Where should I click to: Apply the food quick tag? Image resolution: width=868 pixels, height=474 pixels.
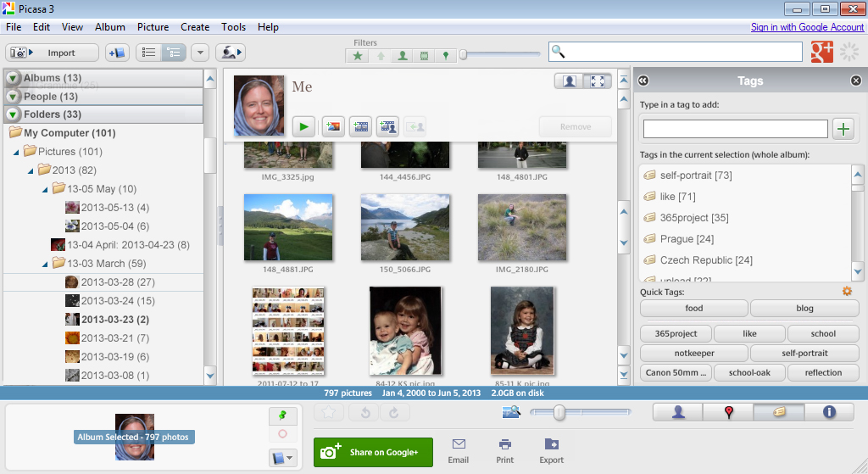693,309
